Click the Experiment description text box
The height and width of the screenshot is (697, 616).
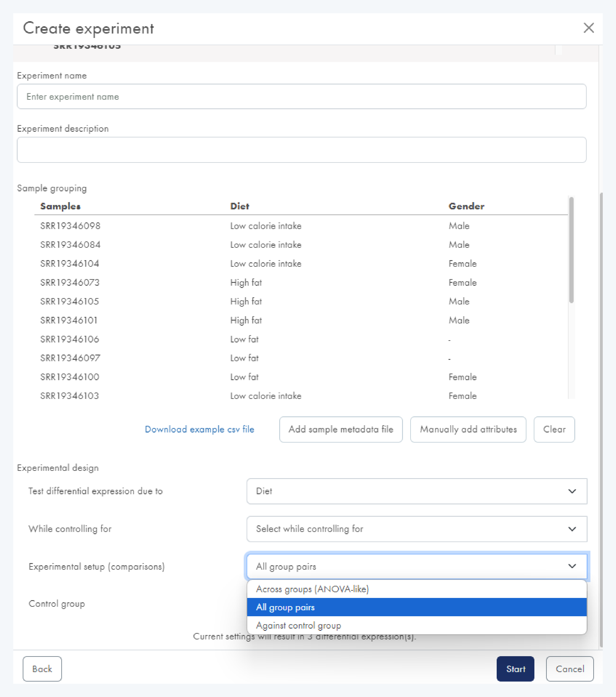coord(301,150)
